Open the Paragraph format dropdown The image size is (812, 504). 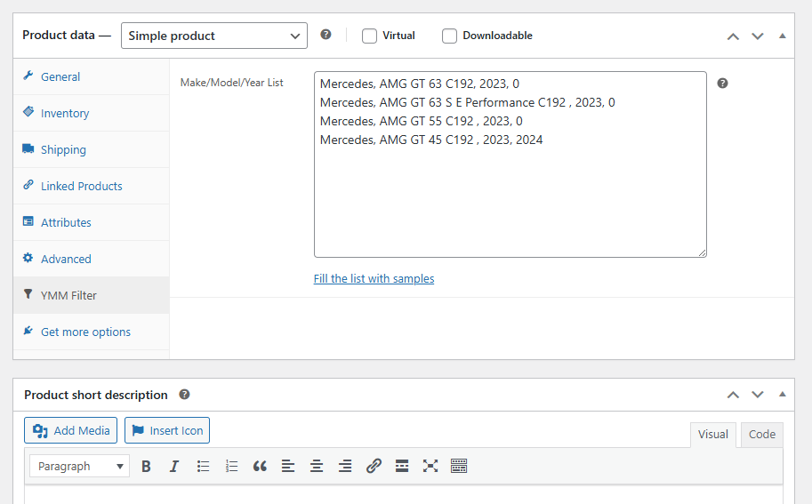[80, 467]
